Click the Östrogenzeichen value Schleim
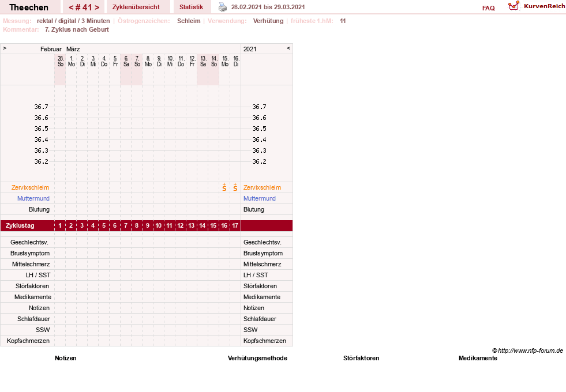 pyautogui.click(x=189, y=21)
